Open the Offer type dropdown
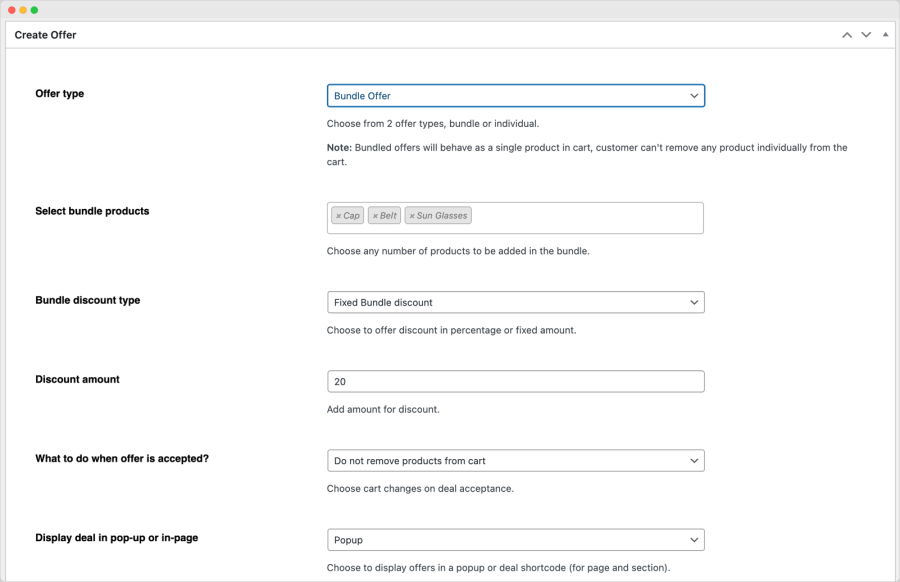 [515, 96]
